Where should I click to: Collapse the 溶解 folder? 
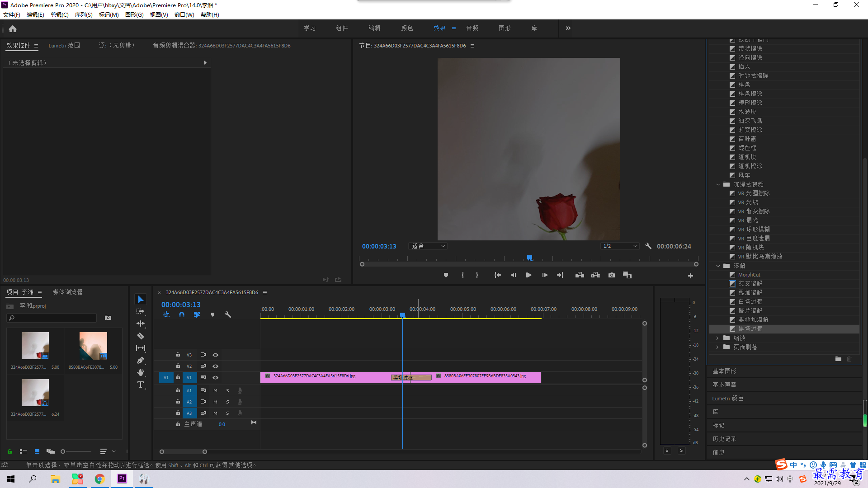(x=718, y=266)
